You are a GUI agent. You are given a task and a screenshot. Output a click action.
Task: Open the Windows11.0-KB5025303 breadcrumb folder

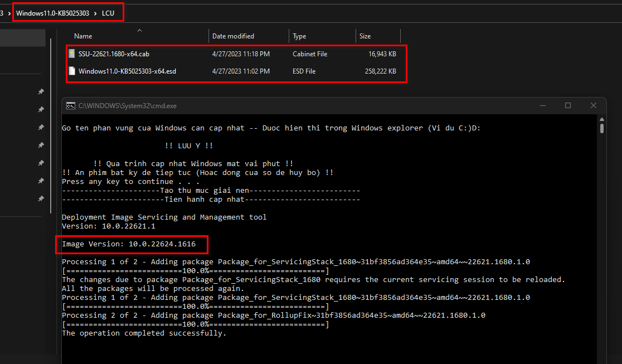pyautogui.click(x=53, y=13)
